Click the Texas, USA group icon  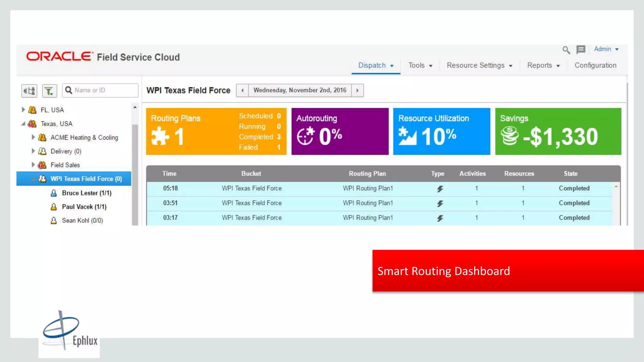[x=32, y=123]
